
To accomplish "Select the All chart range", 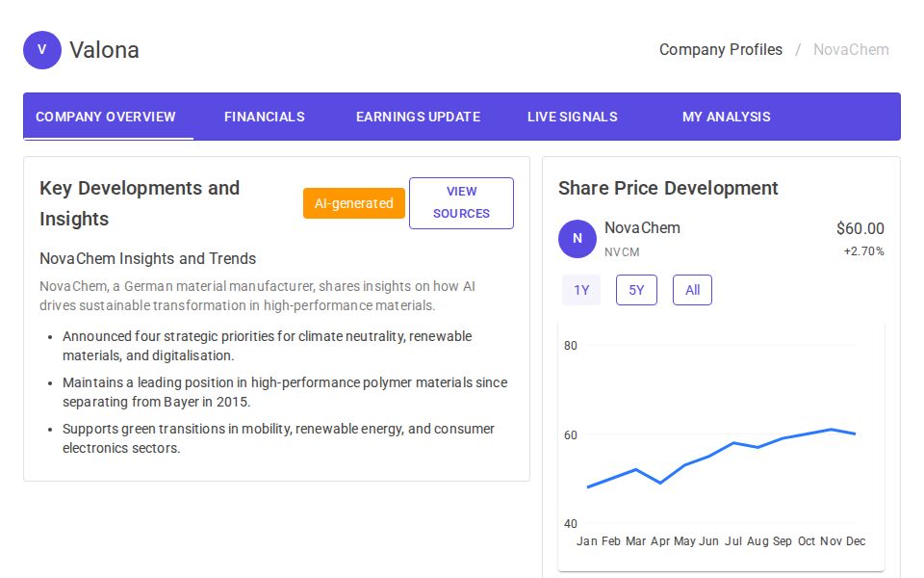I will 692,290.
